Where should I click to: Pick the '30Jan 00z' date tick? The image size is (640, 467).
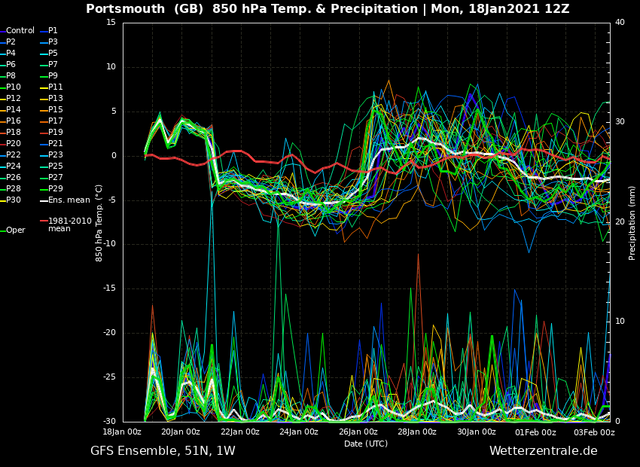click(478, 432)
